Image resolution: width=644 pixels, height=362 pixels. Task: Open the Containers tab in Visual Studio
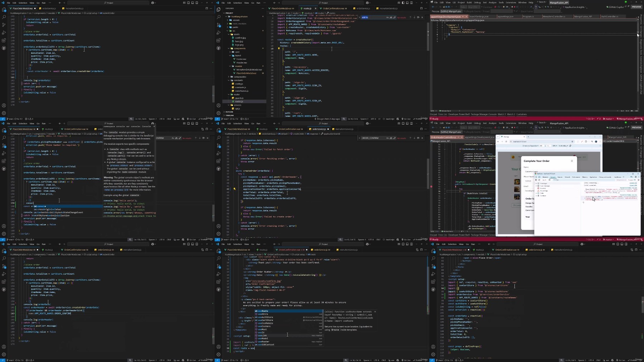(521, 114)
